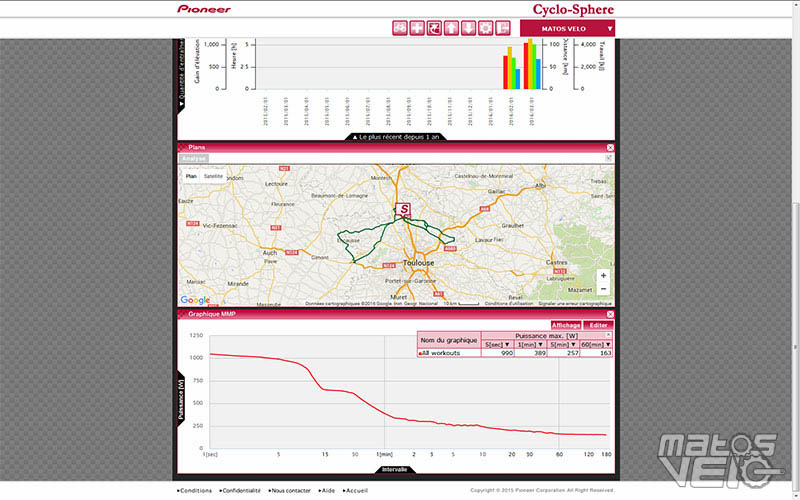The width and height of the screenshot is (800, 500).
Task: Select the All workouts row
Action: (x=515, y=353)
